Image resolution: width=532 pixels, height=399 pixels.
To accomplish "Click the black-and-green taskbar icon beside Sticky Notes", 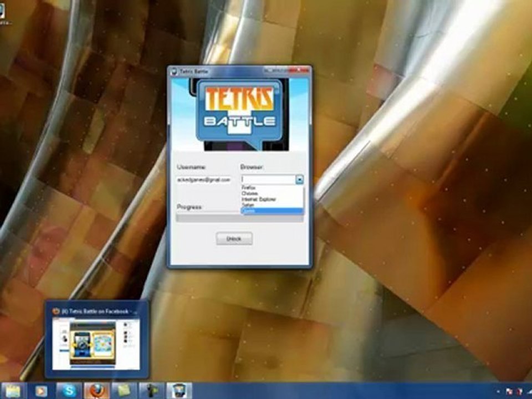I will tap(151, 391).
